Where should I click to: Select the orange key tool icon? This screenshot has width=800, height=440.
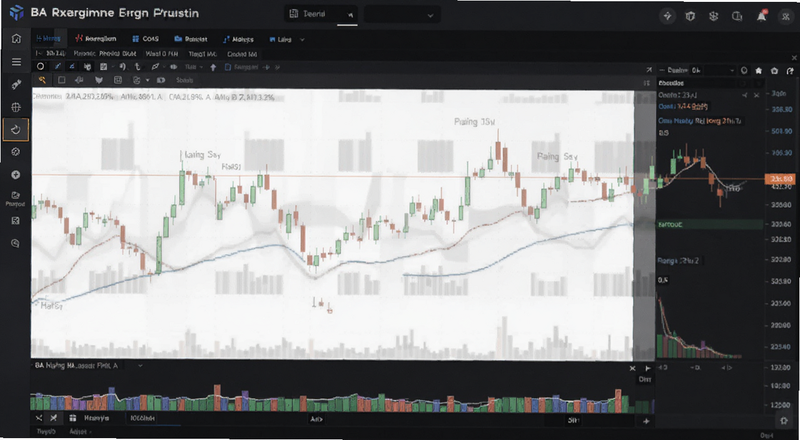click(x=43, y=80)
